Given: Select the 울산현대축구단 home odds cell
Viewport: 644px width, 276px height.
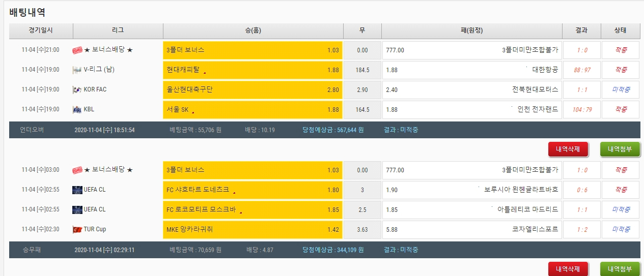Looking at the screenshot, I should pyautogui.click(x=253, y=90).
